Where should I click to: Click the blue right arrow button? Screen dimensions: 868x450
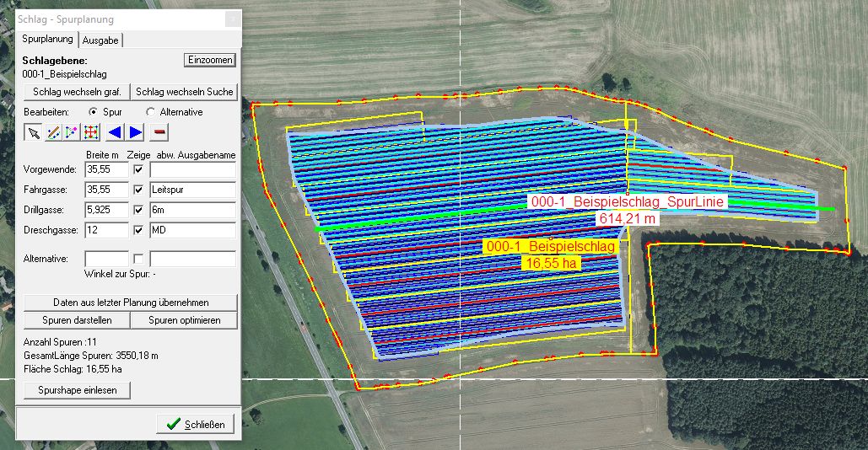coord(136,132)
